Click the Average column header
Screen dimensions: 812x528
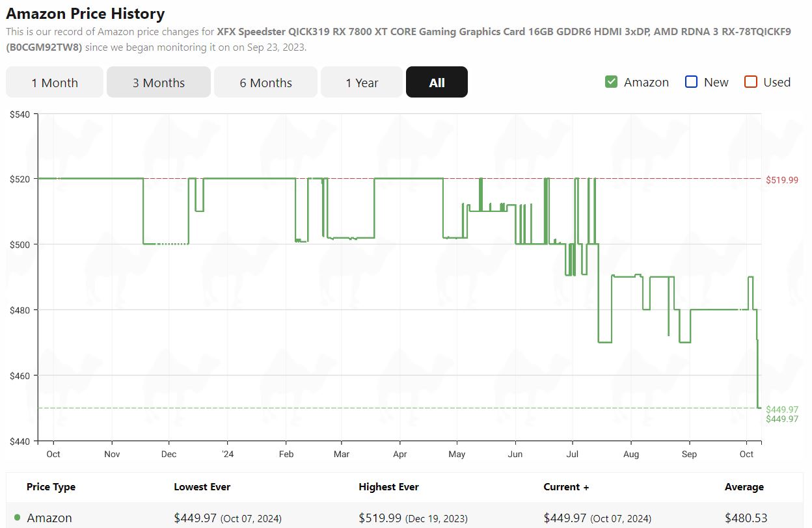tap(744, 486)
